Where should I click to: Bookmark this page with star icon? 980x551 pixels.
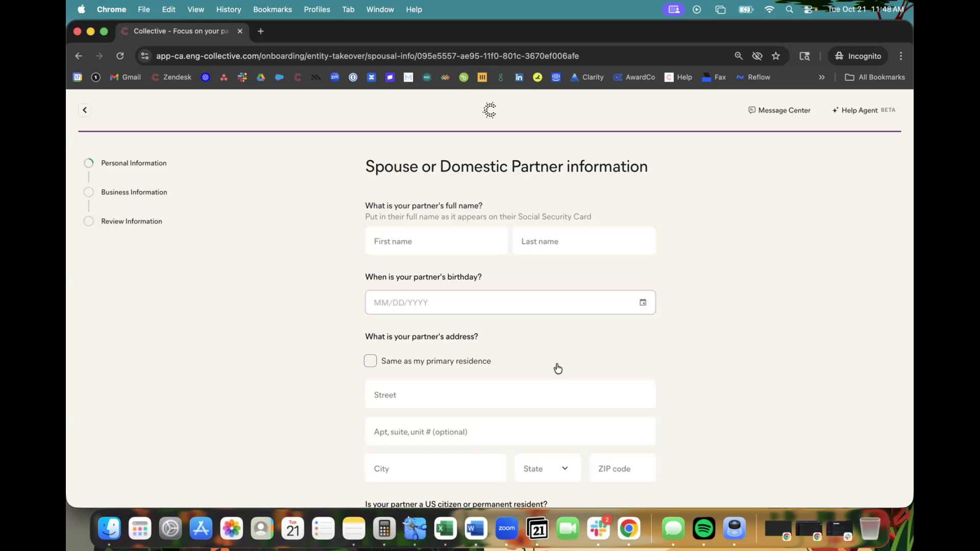[x=776, y=56]
